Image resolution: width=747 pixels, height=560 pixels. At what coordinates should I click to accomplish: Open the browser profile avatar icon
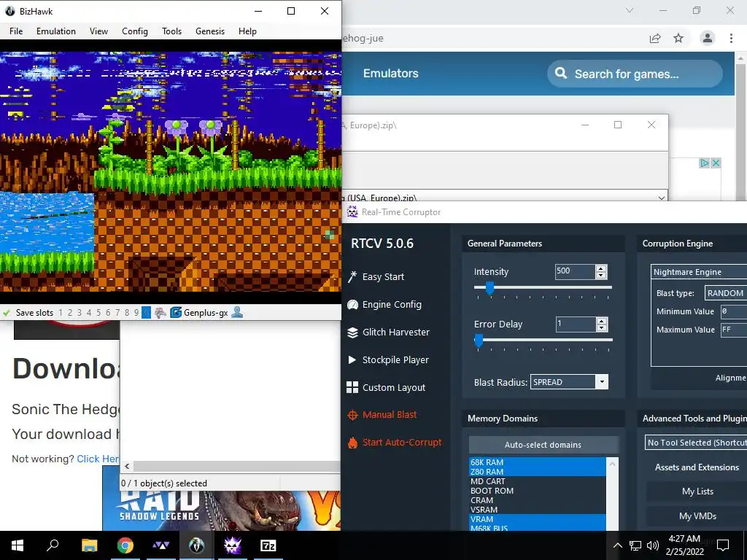pos(708,38)
